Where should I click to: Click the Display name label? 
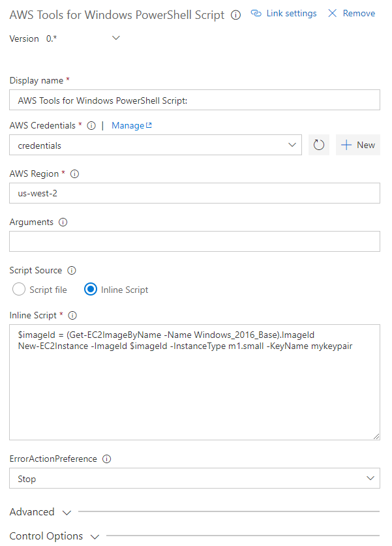tap(37, 80)
